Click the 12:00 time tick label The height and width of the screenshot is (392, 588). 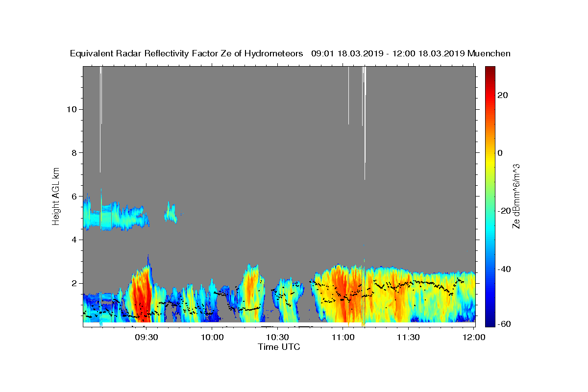point(474,337)
